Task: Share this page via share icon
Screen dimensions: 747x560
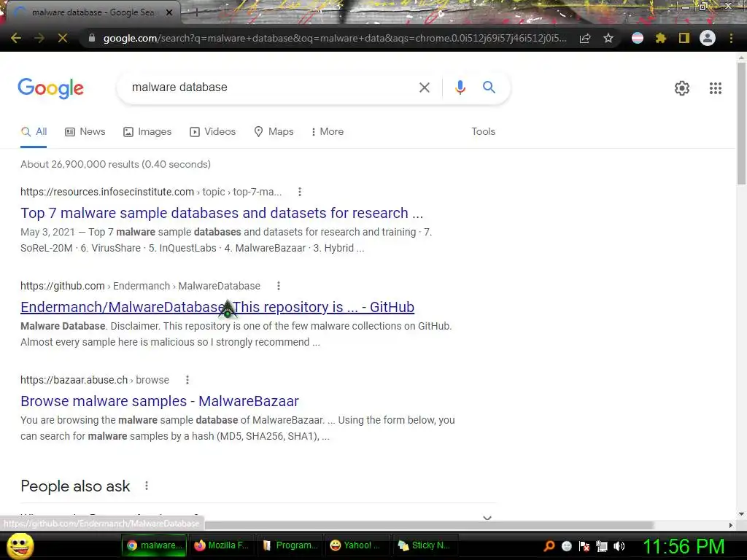Action: (585, 38)
